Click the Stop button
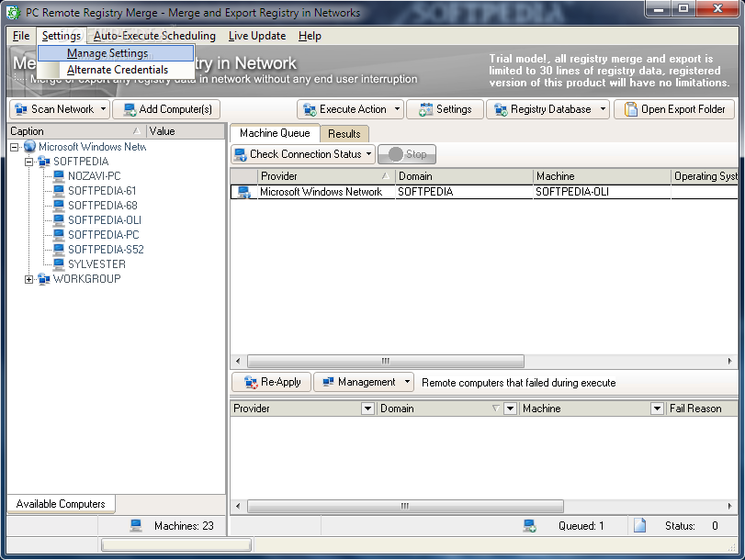The height and width of the screenshot is (560, 745). pos(407,154)
